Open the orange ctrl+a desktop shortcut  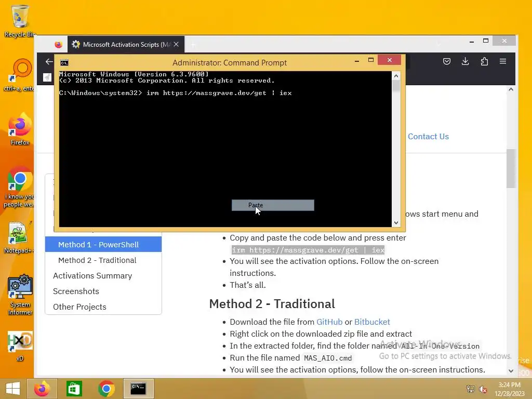[x=20, y=75]
